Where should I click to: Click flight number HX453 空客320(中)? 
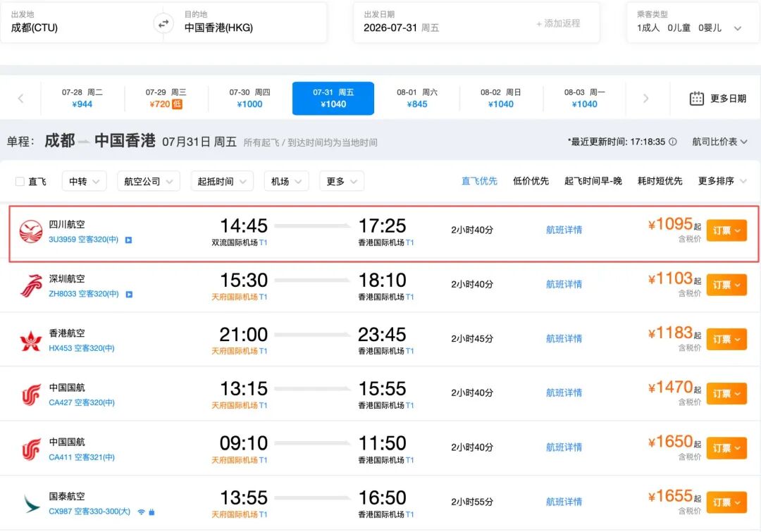(82, 348)
